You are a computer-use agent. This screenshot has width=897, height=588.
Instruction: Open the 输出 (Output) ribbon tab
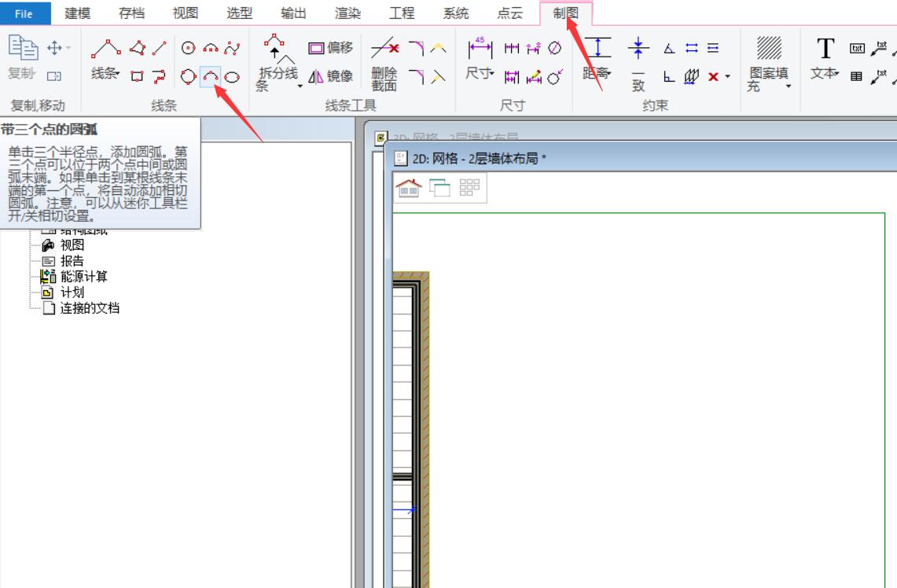[293, 13]
